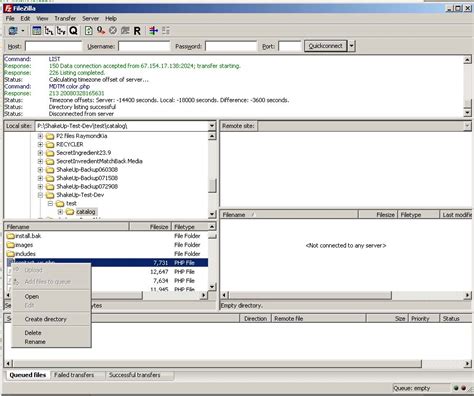Open the Quickconnect history dropdown arrow
The height and width of the screenshot is (396, 474).
click(351, 46)
